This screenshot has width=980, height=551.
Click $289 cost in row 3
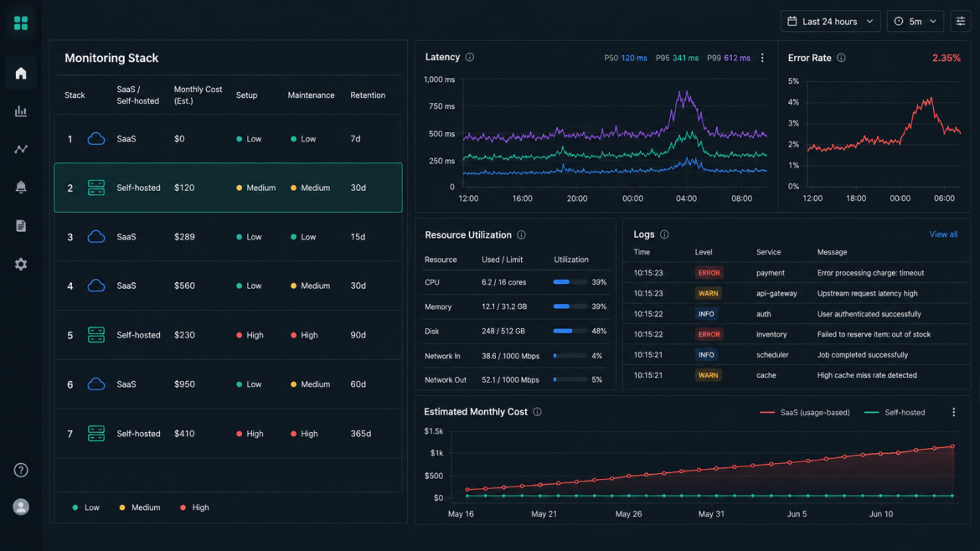184,237
